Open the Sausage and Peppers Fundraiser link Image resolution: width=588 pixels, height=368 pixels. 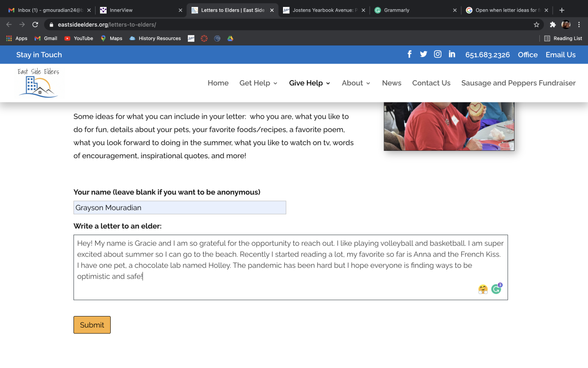coord(519,83)
